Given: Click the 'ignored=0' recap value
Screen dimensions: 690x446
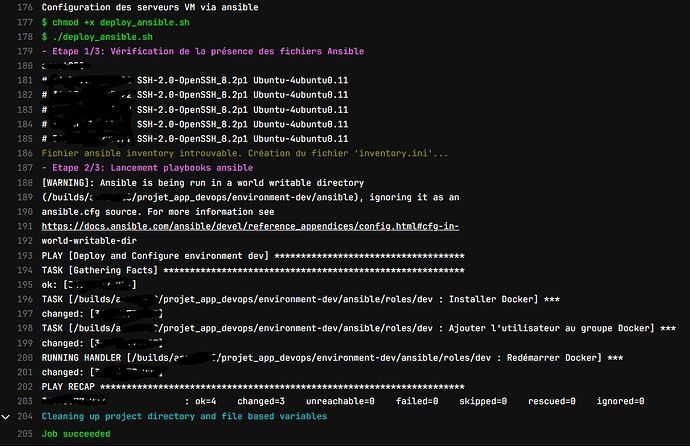Looking at the screenshot, I should pos(620,401).
